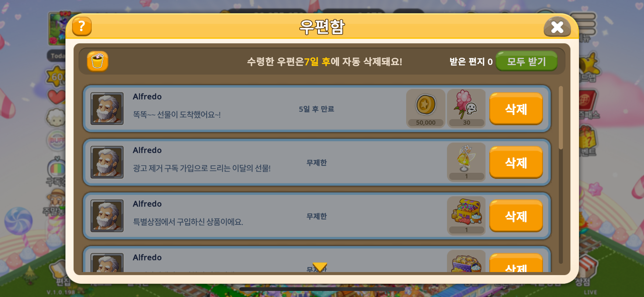644x297 pixels.
Task: Click 모두 받기 receive all button
Action: pos(526,61)
